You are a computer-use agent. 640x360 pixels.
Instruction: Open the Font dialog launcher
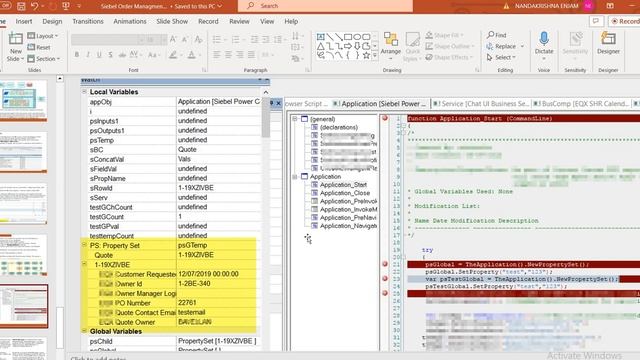[204, 70]
